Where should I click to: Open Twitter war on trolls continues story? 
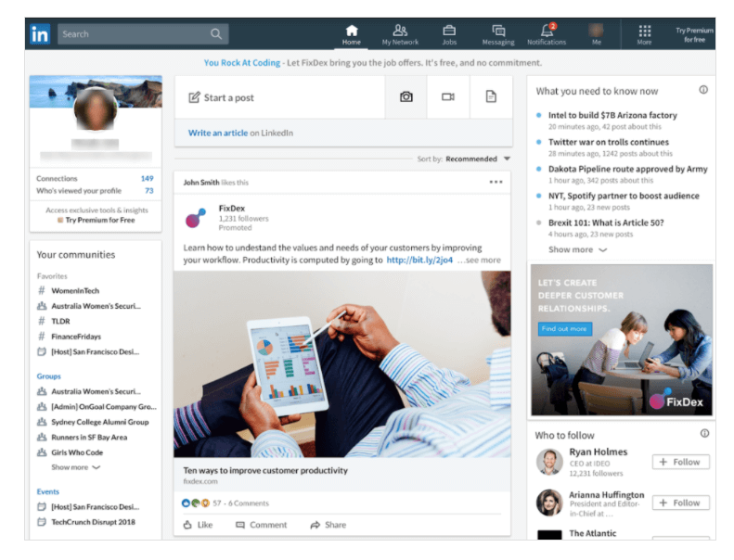[x=609, y=142]
